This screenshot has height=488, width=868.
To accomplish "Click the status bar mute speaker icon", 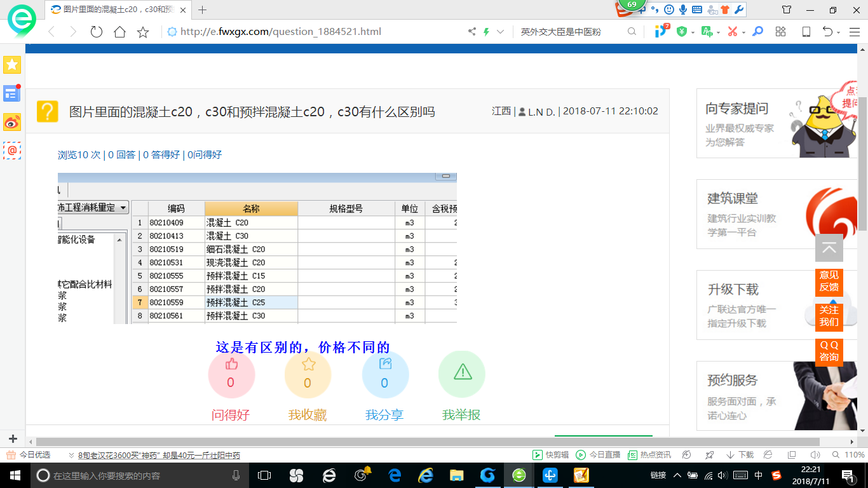I will (815, 455).
